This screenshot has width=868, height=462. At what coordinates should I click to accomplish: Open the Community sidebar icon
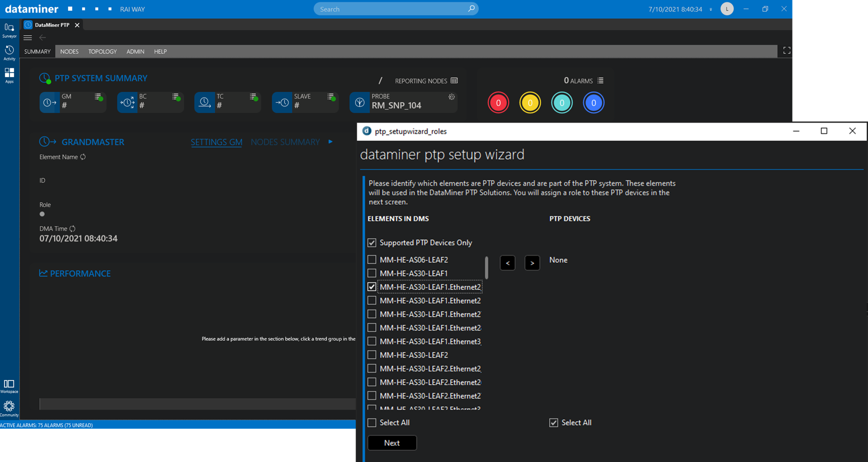pos(9,409)
